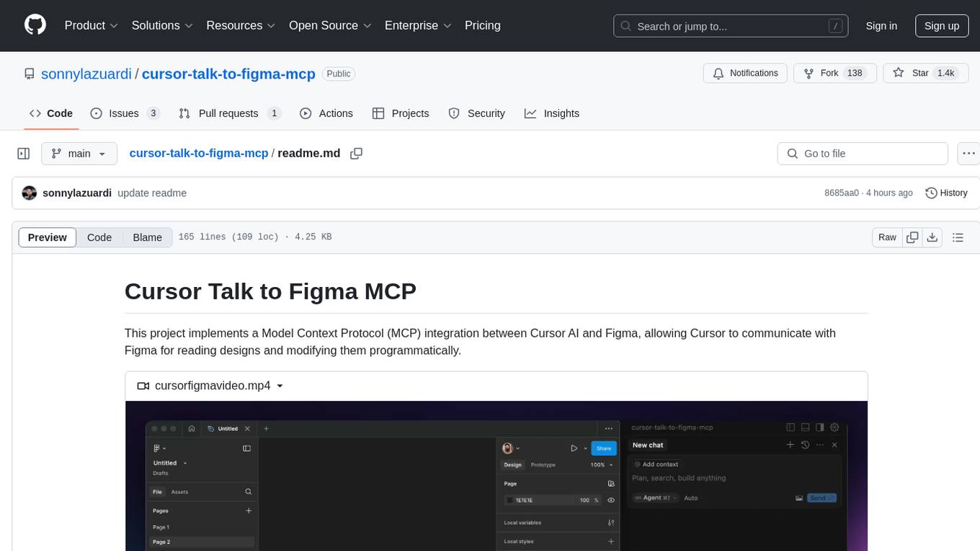
Task: Open cursor-talk-to-figma-mcp repository title link
Action: [x=228, y=74]
